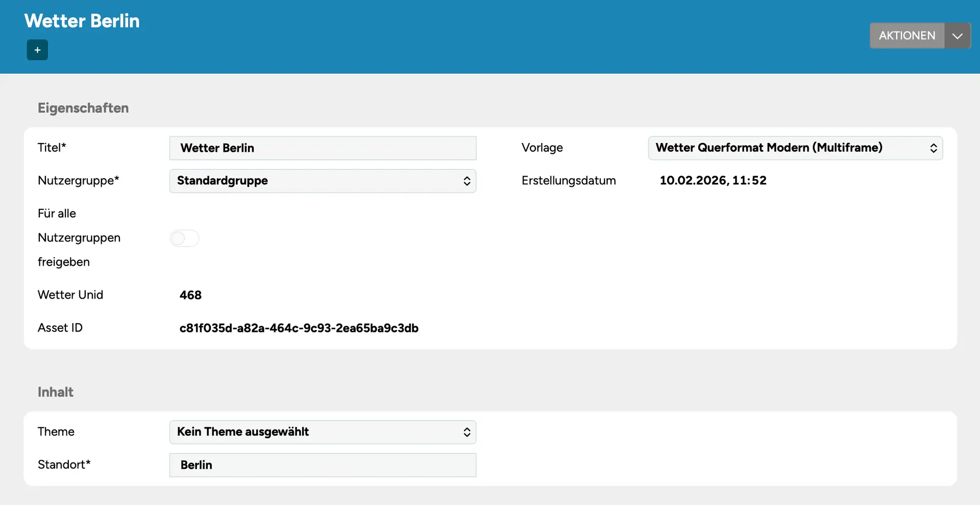
Task: Click the Erstellungsdatum label
Action: click(569, 180)
